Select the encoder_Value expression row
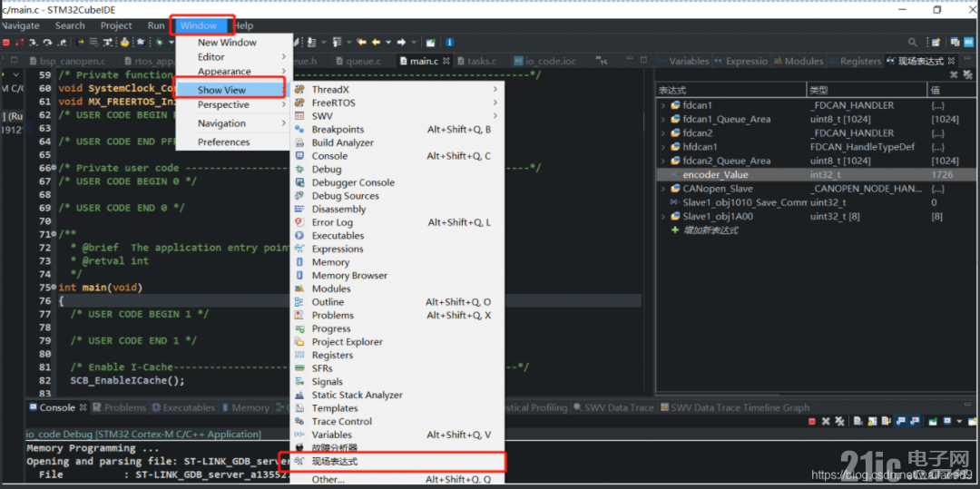The image size is (980, 489). tap(817, 175)
